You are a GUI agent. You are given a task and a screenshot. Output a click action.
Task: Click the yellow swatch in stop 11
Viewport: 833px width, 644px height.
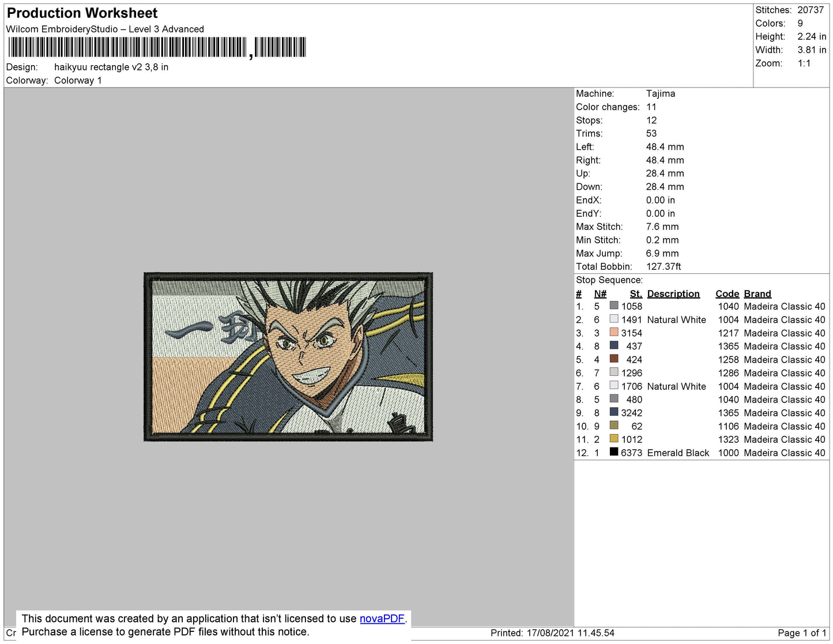pyautogui.click(x=614, y=438)
